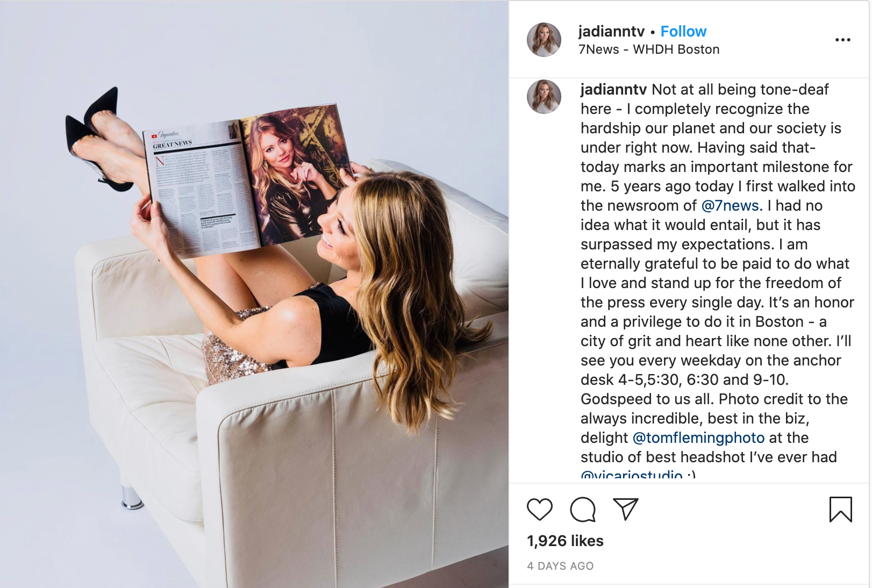This screenshot has height=588, width=872.
Task: Open caption author avatar picture
Action: coord(544,97)
